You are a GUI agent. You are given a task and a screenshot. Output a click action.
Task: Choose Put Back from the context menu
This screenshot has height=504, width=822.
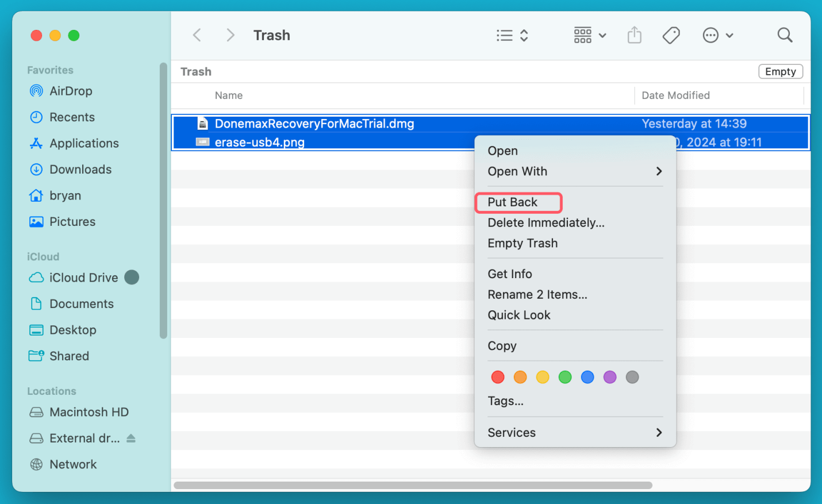(513, 202)
